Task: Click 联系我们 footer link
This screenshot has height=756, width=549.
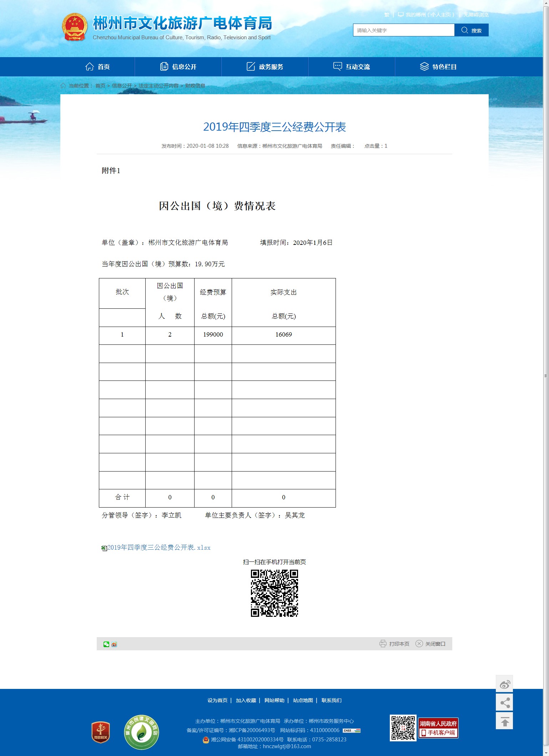Action: pyautogui.click(x=331, y=700)
